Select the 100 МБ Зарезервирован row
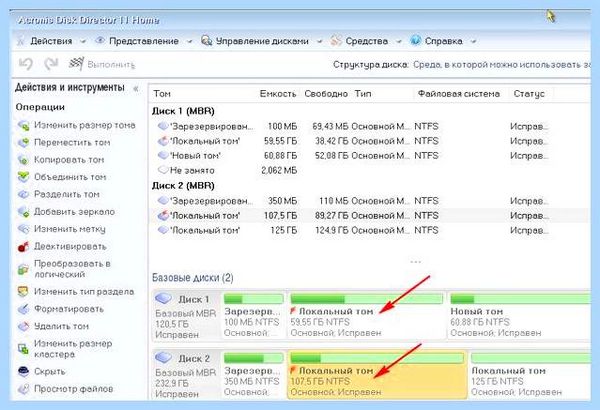600x410 pixels. (x=369, y=126)
